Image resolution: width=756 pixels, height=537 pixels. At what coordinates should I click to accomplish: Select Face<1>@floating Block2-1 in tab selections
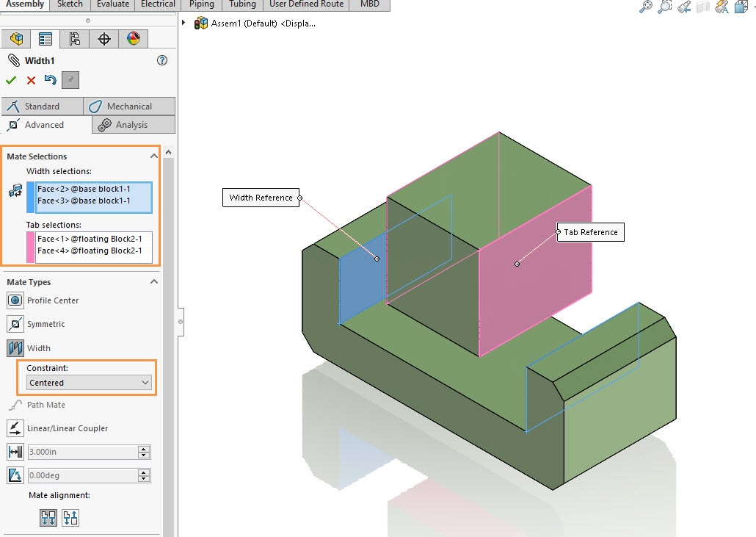[90, 239]
